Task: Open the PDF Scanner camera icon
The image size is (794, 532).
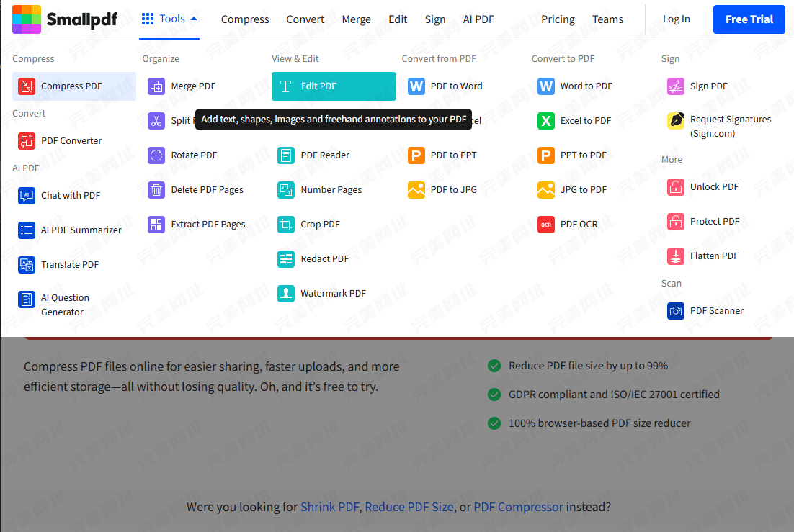Action: pyautogui.click(x=676, y=311)
